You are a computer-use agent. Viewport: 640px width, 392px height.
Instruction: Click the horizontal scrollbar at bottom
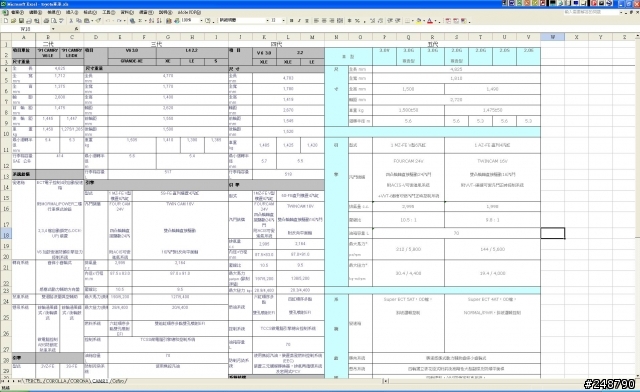[x=510, y=381]
